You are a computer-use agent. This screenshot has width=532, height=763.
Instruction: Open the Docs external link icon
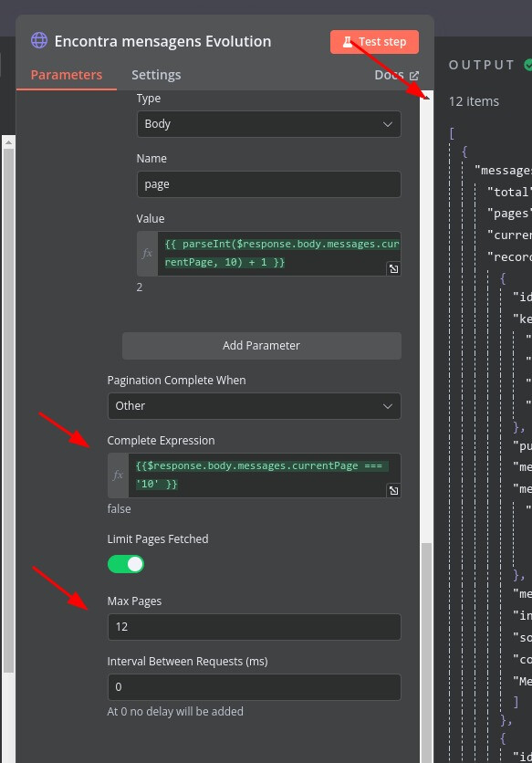click(413, 76)
